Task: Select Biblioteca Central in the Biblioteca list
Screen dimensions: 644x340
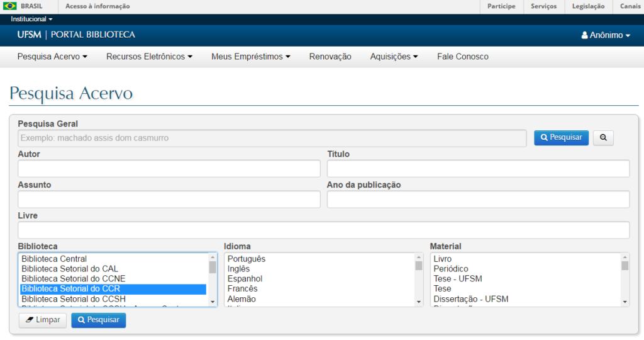Action: 54,259
